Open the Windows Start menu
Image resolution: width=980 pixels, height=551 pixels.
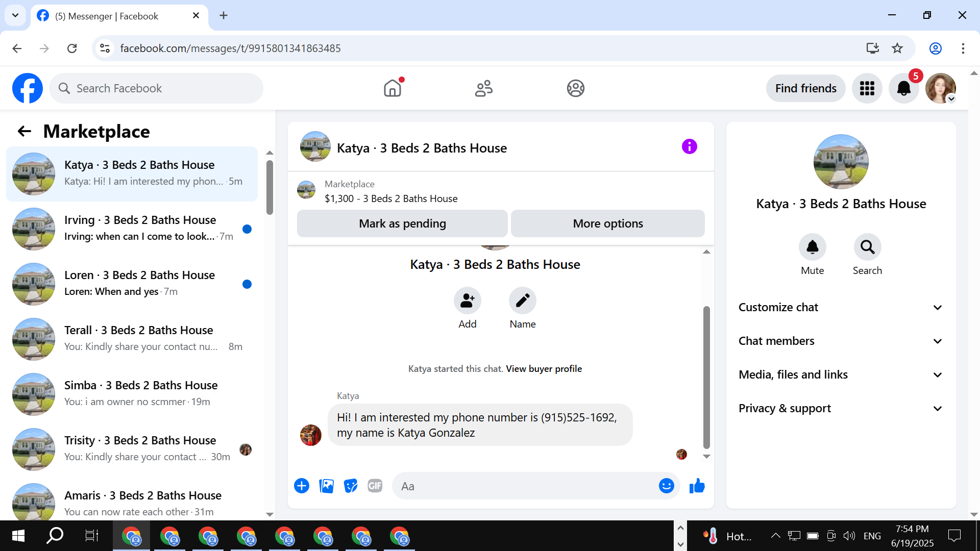click(18, 536)
